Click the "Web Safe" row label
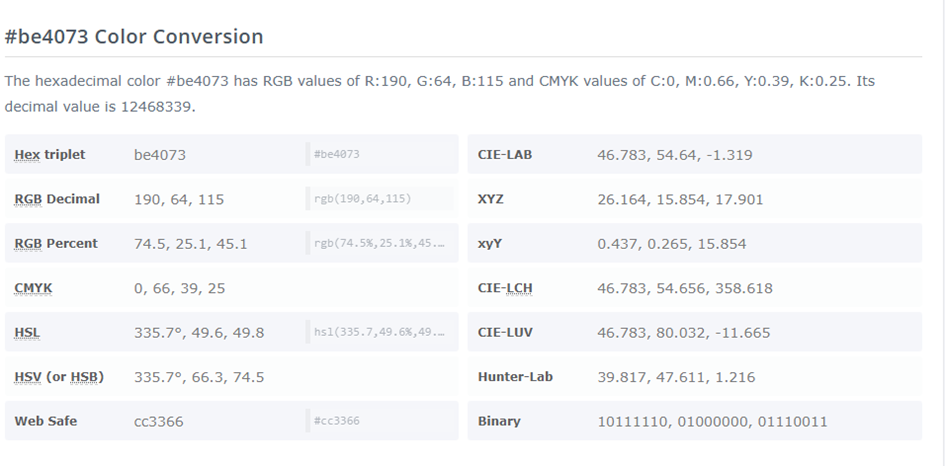The image size is (945, 466). pos(46,421)
